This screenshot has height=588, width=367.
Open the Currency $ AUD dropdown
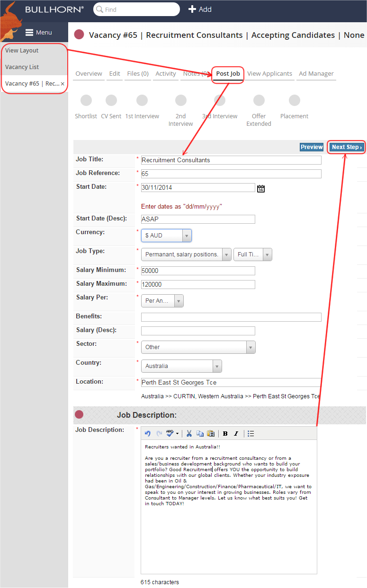pos(166,236)
